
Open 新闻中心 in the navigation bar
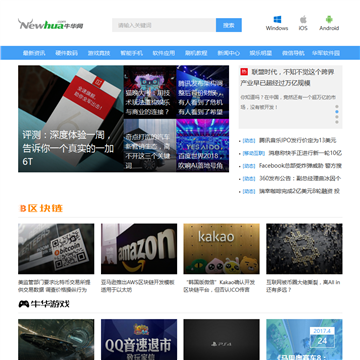(229, 53)
